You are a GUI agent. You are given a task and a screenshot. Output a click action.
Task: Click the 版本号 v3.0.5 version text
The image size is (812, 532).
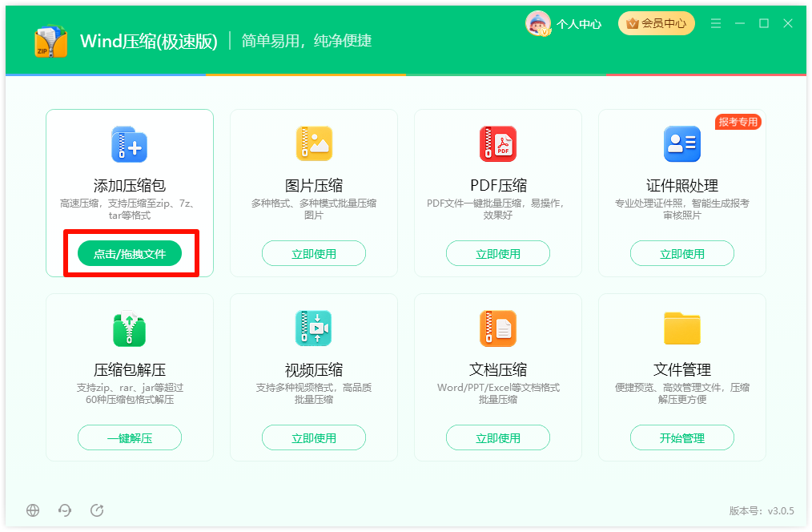point(762,510)
